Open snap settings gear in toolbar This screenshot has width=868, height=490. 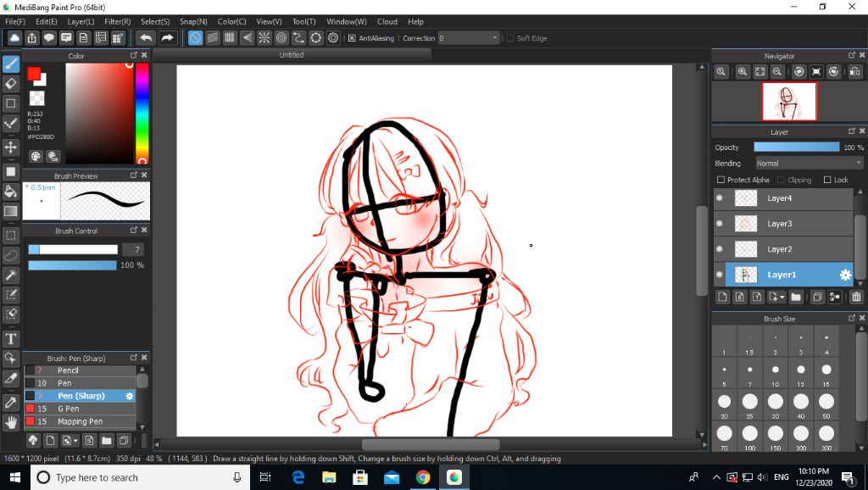tap(332, 37)
